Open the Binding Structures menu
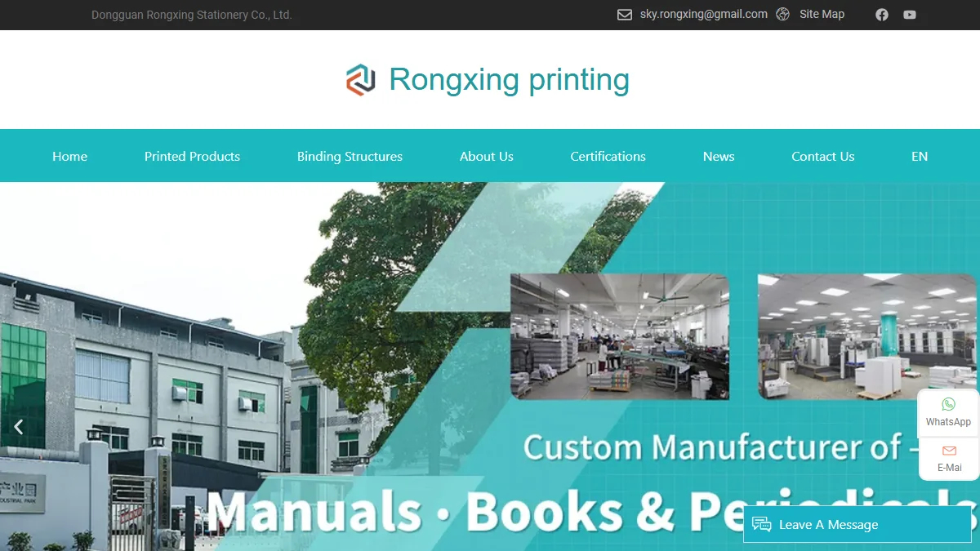Image resolution: width=980 pixels, height=551 pixels. pyautogui.click(x=350, y=156)
